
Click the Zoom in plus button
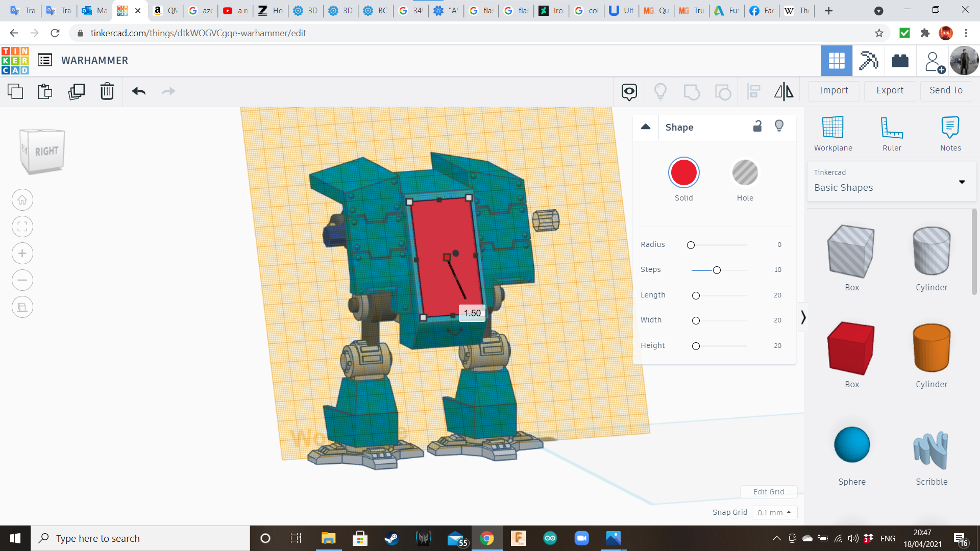(x=22, y=254)
